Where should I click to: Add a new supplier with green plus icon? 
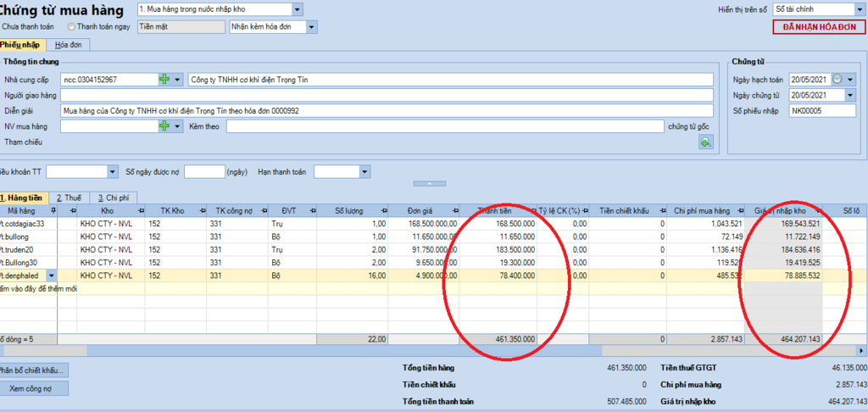click(165, 80)
